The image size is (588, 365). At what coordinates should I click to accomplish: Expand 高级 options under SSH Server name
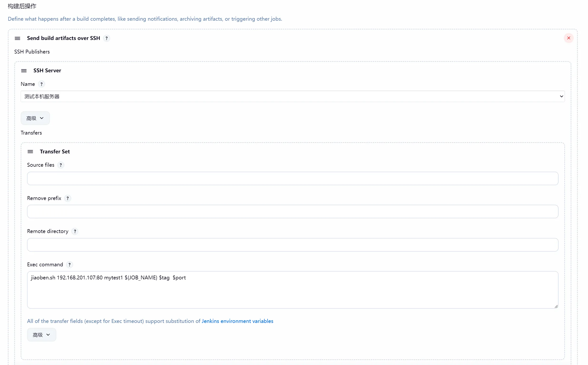35,118
